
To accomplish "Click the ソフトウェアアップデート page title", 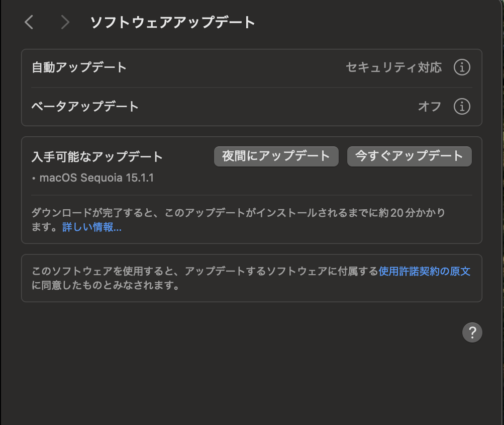I will (x=172, y=22).
